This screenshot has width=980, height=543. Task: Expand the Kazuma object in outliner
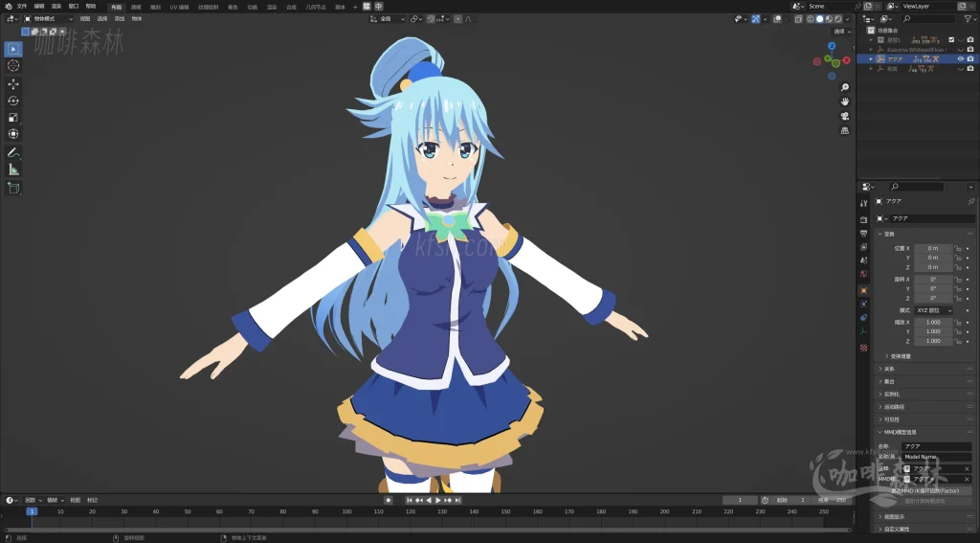pos(871,50)
